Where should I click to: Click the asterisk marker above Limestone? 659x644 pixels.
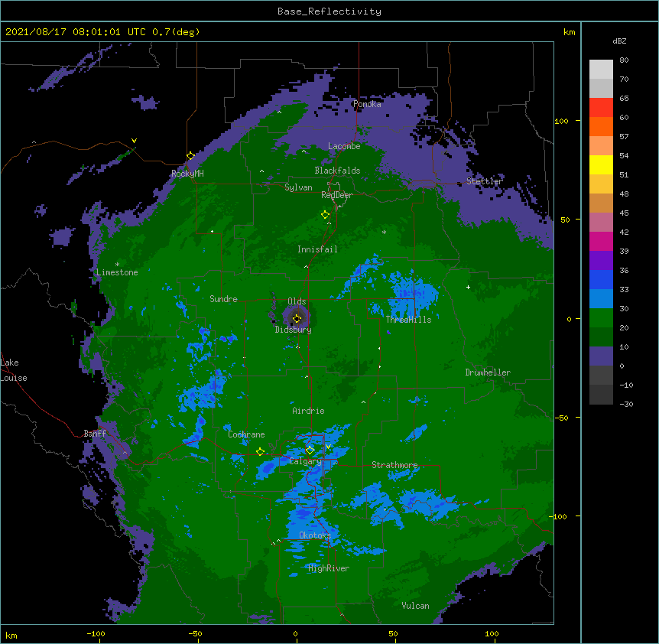[x=117, y=265]
